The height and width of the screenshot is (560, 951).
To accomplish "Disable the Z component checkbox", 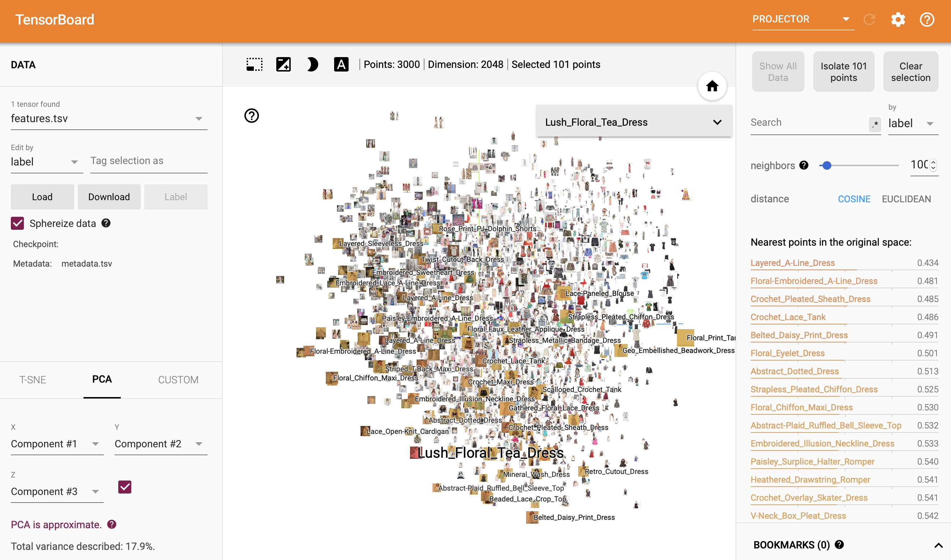I will click(x=125, y=487).
